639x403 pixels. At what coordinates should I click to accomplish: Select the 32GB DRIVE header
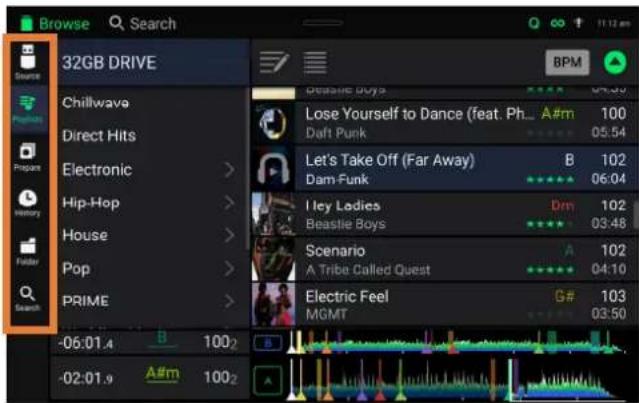pos(151,63)
